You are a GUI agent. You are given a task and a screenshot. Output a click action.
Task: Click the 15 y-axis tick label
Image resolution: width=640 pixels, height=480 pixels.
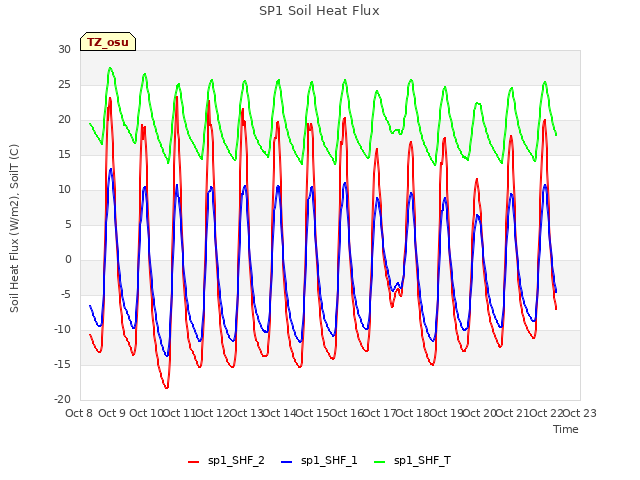(x=64, y=154)
